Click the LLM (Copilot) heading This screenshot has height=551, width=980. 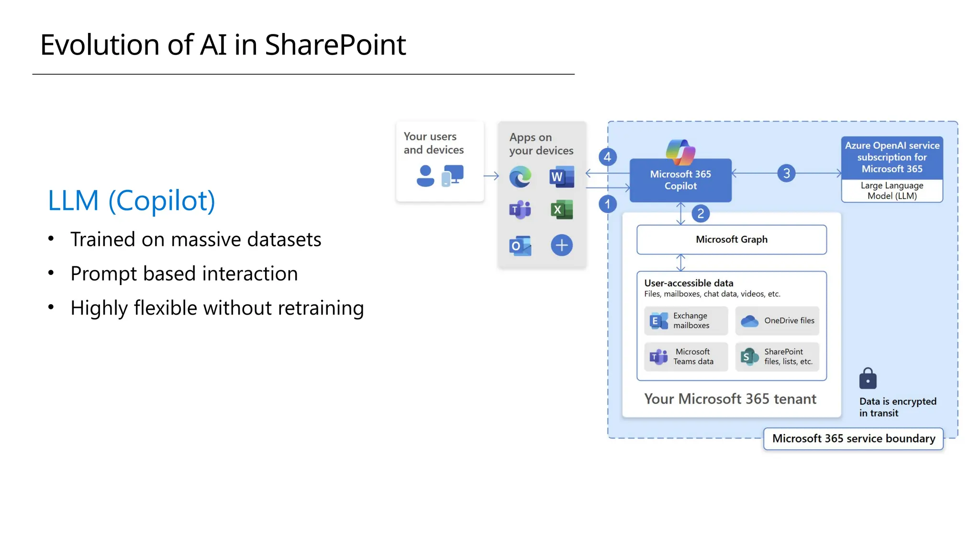pyautogui.click(x=132, y=200)
